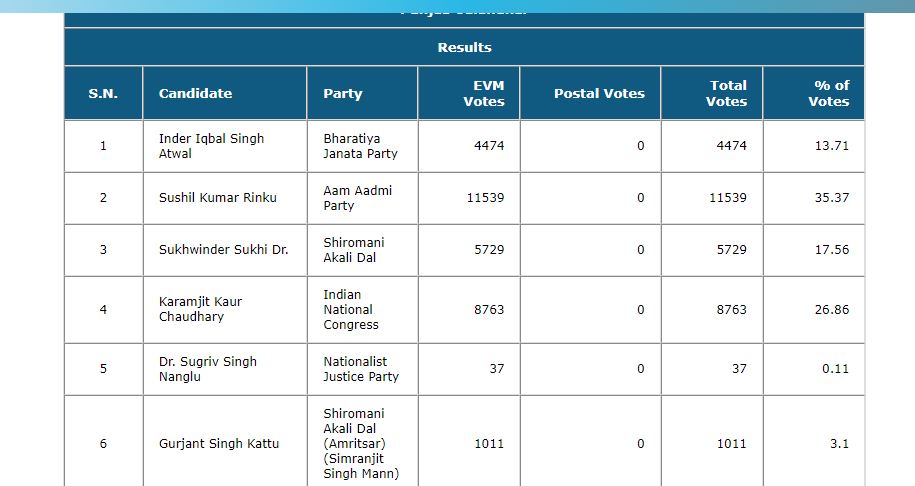Viewport: 915px width, 486px height.
Task: Click the Party column header
Action: (343, 93)
